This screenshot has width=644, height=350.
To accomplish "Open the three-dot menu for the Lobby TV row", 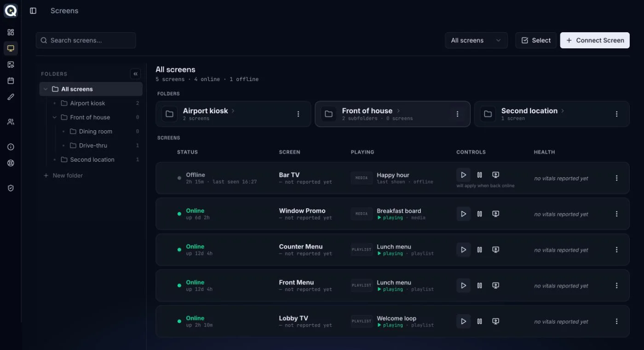I will (616, 321).
